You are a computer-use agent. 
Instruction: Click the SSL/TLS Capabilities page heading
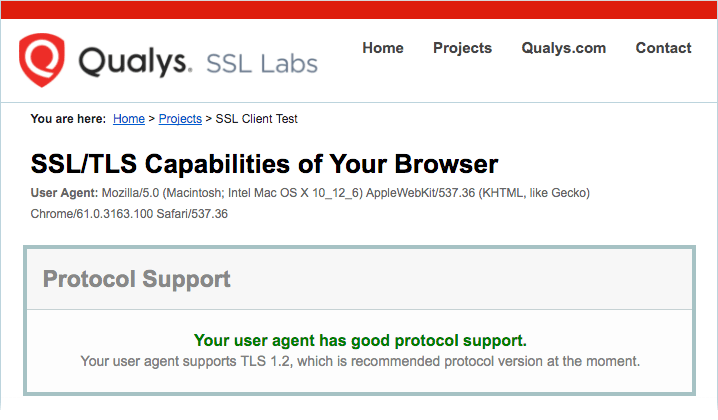click(264, 163)
